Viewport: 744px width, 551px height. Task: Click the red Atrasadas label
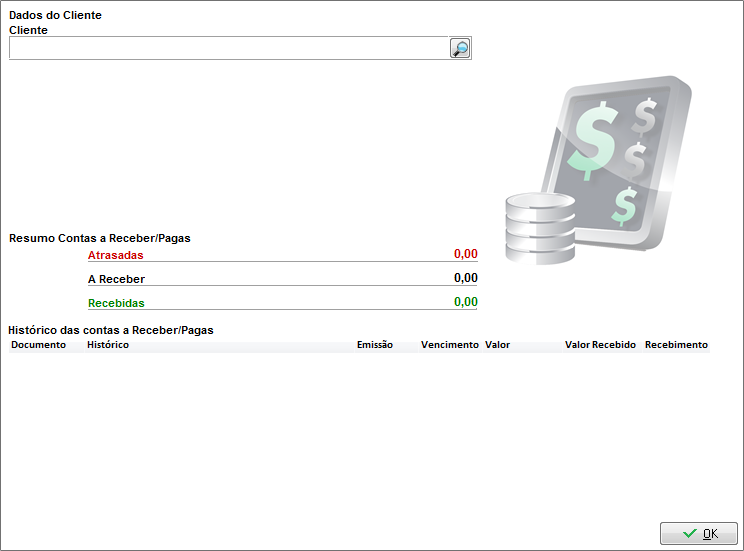(x=116, y=255)
